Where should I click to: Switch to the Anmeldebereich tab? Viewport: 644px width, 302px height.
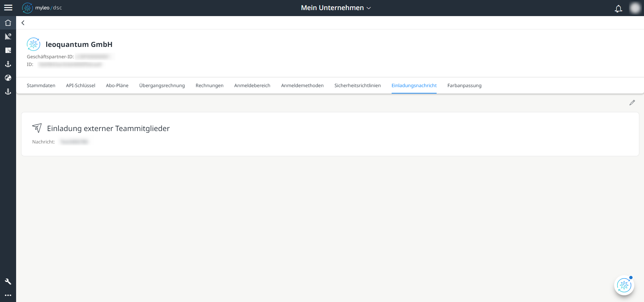[252, 85]
